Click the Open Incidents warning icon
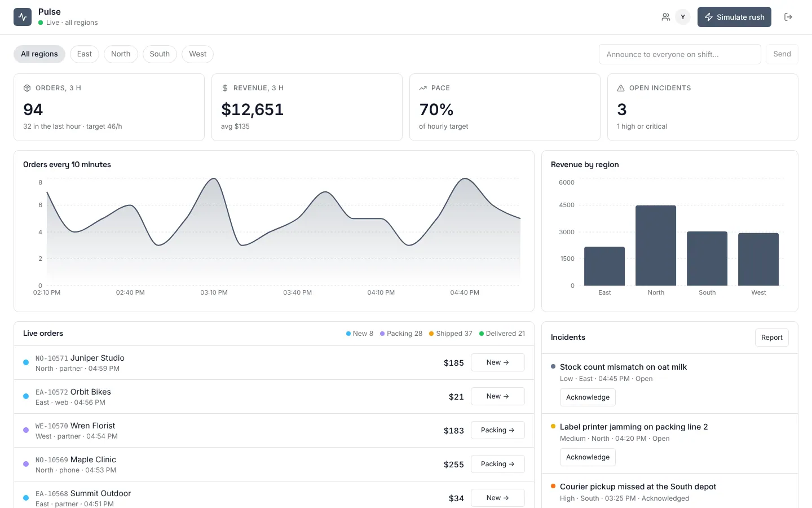This screenshot has height=508, width=812. click(621, 88)
